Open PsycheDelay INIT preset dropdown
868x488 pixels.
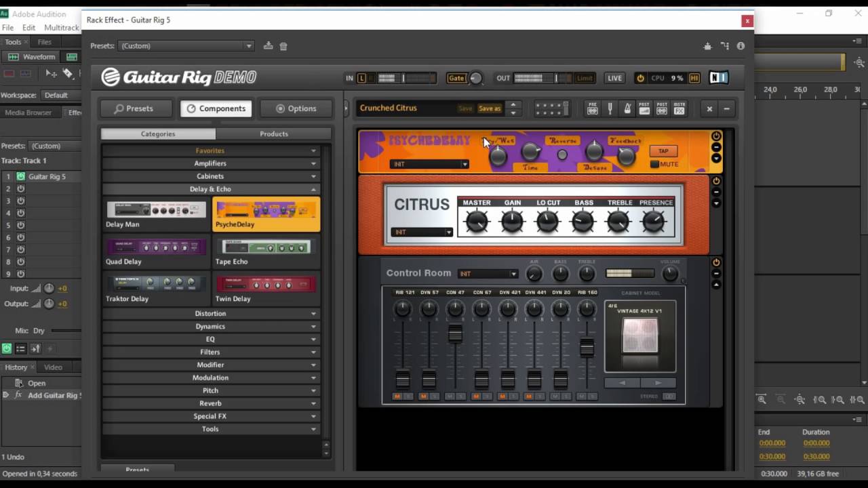[429, 164]
